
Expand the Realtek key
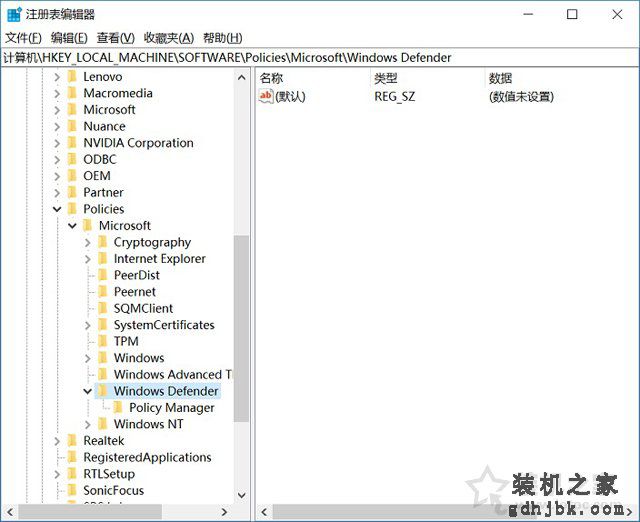(57, 441)
